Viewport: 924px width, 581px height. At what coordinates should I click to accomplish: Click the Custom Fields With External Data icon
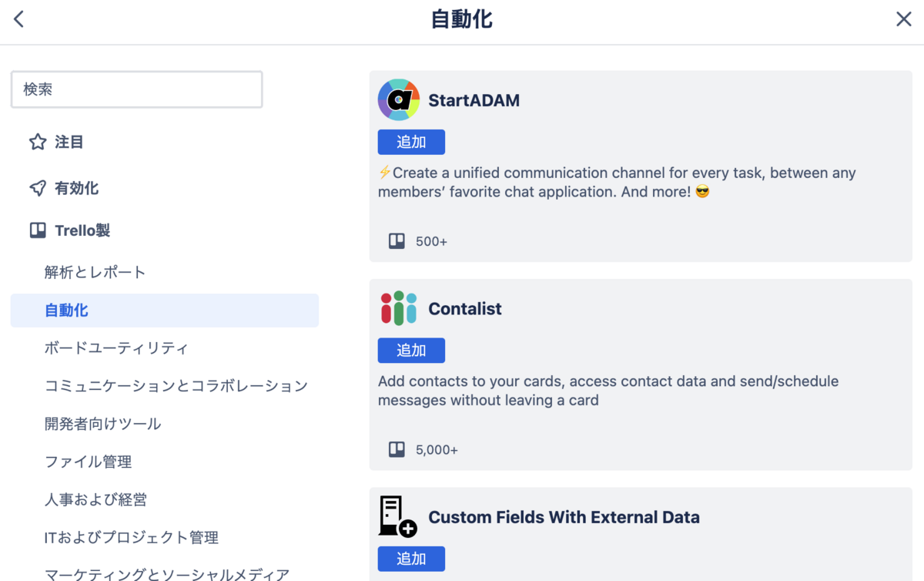click(398, 516)
